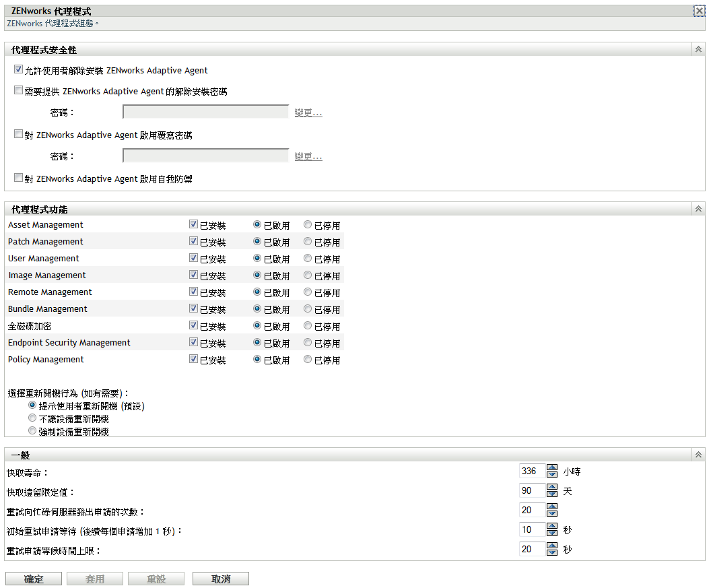Select 不讓設備重新開機 option
The width and height of the screenshot is (711, 588).
(32, 418)
